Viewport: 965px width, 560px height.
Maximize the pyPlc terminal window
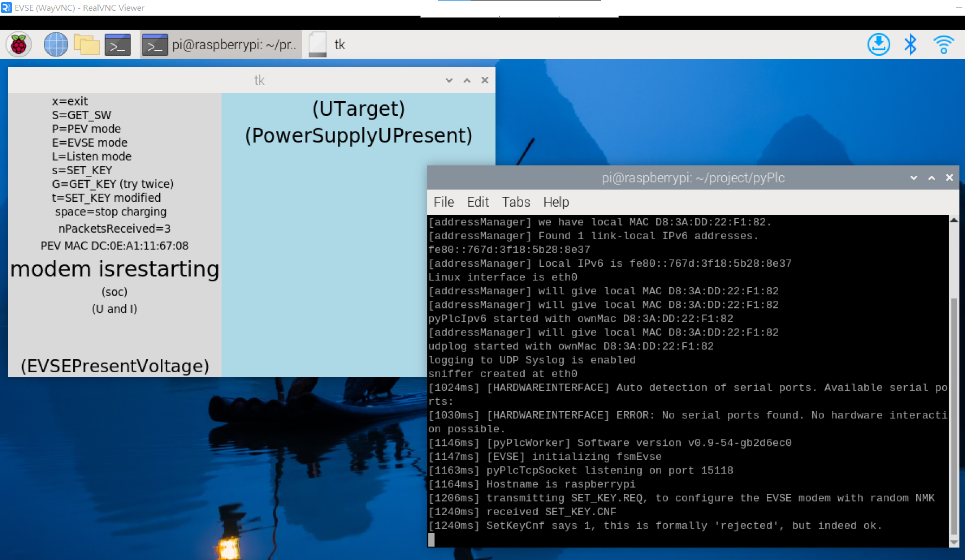click(x=931, y=177)
